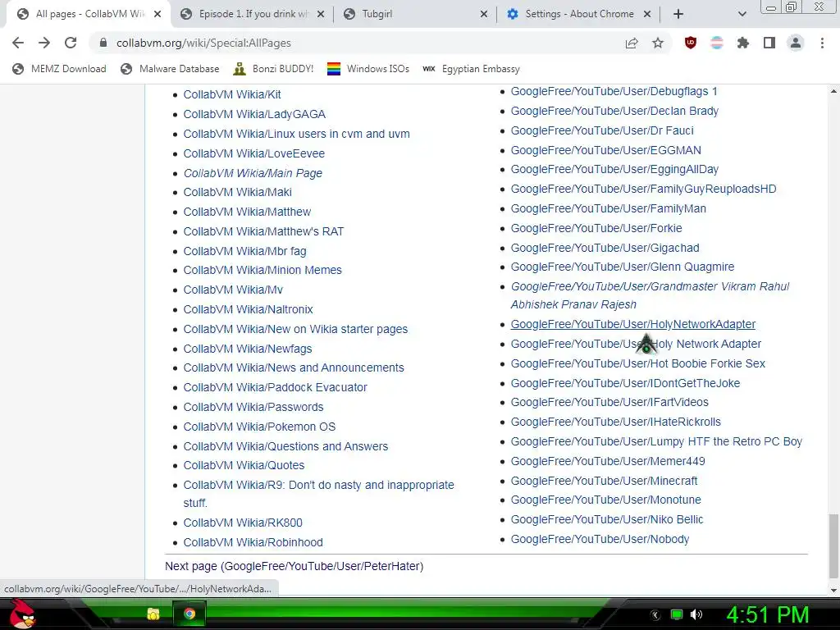Open CollabVM Wikia/LadyGAGA page
840x630 pixels.
pyautogui.click(x=254, y=114)
